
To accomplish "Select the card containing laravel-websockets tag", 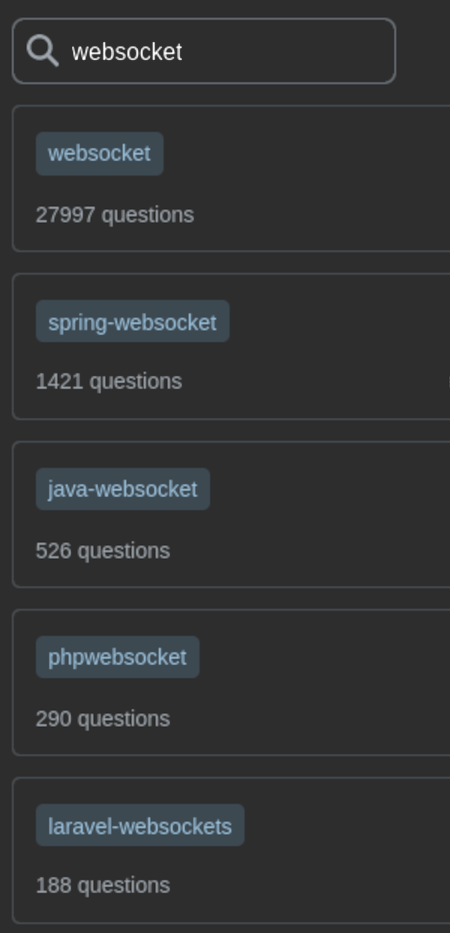I will coord(231,850).
